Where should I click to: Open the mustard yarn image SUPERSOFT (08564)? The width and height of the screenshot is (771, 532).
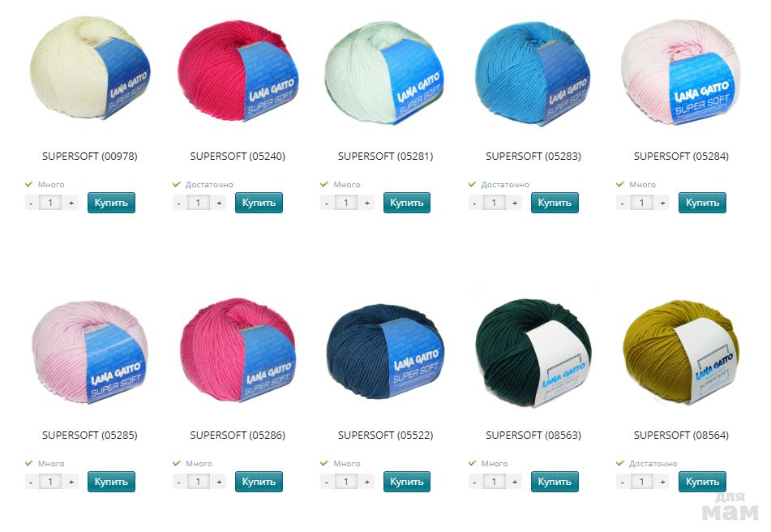click(681, 351)
